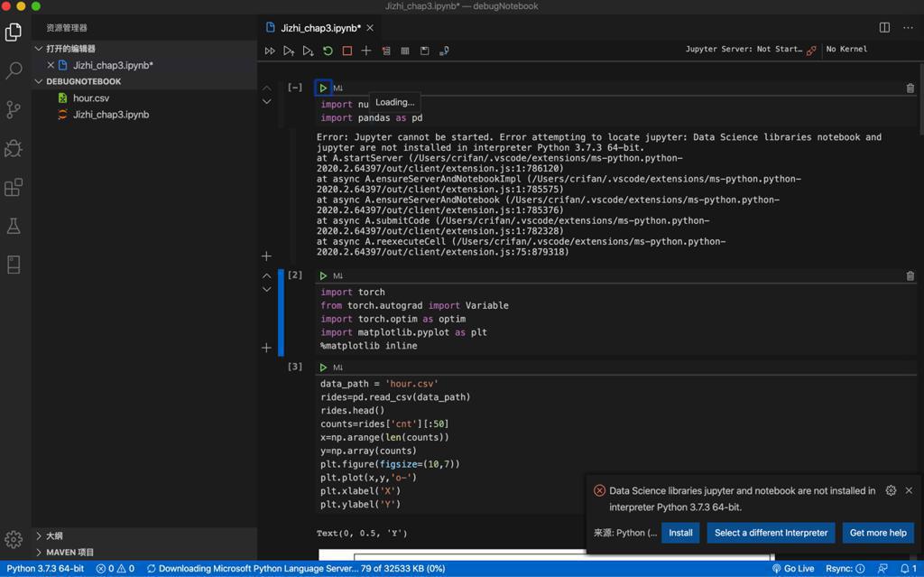Add a new cell using the plus icon

tap(366, 51)
